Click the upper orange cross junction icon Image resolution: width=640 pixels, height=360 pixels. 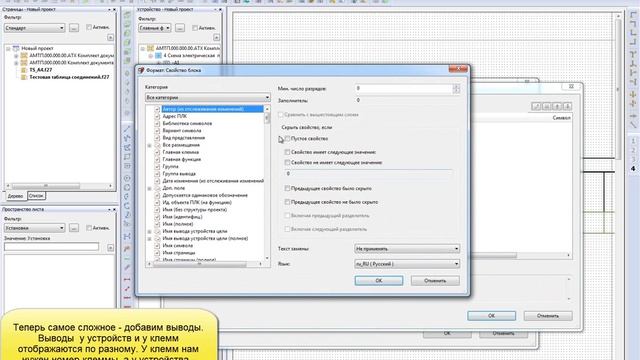[x=633, y=95]
